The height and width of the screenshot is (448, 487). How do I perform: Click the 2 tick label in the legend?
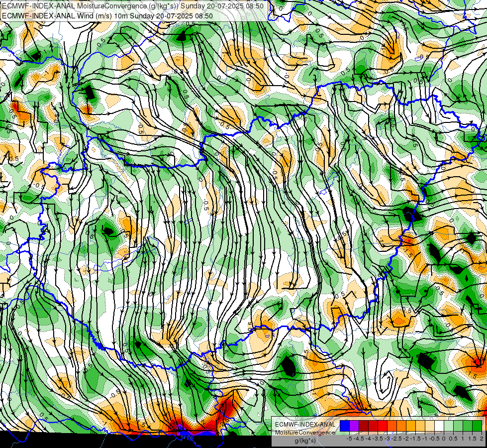482,439
